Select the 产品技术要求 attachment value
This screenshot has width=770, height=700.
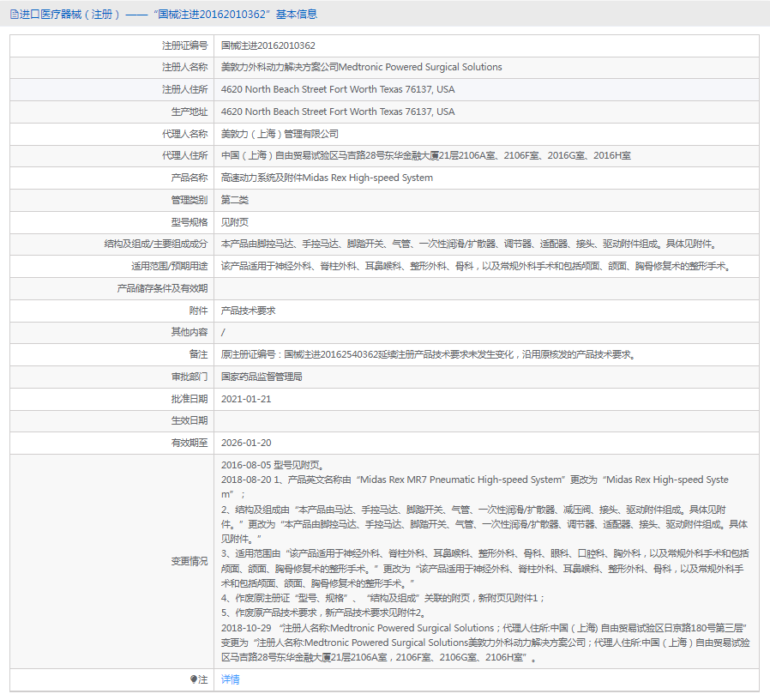249,311
